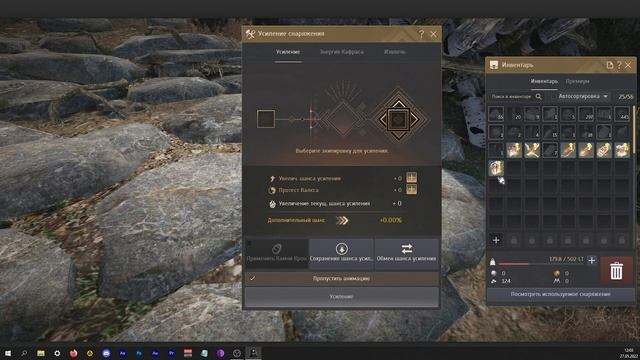
Task: Click the plus button next to weight limit
Action: (x=592, y=260)
